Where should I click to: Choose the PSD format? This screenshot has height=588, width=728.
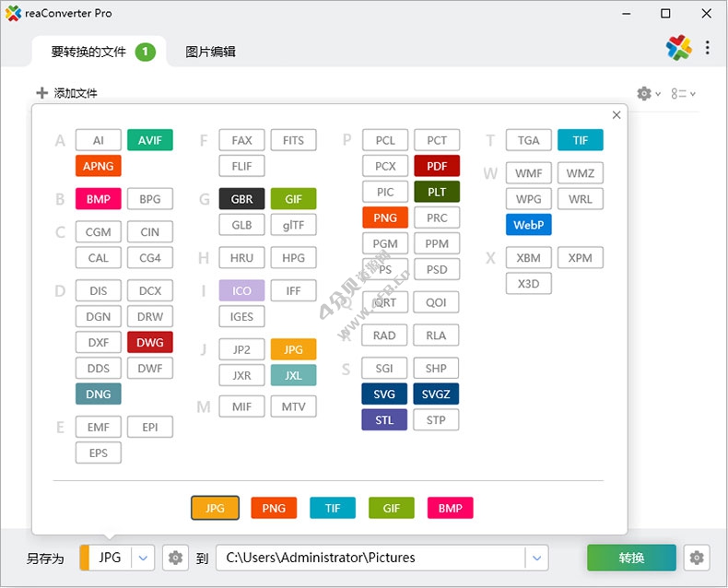437,269
